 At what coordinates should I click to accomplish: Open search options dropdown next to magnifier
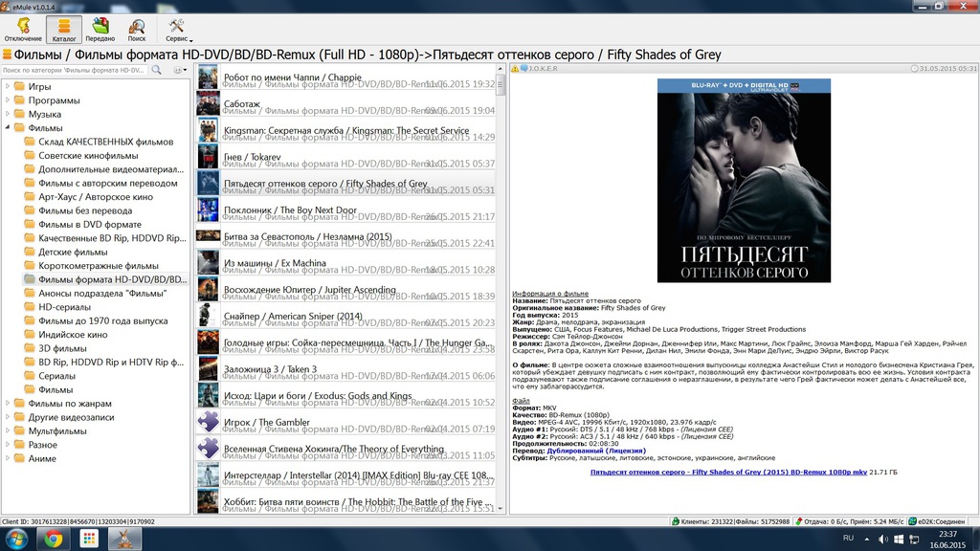180,70
